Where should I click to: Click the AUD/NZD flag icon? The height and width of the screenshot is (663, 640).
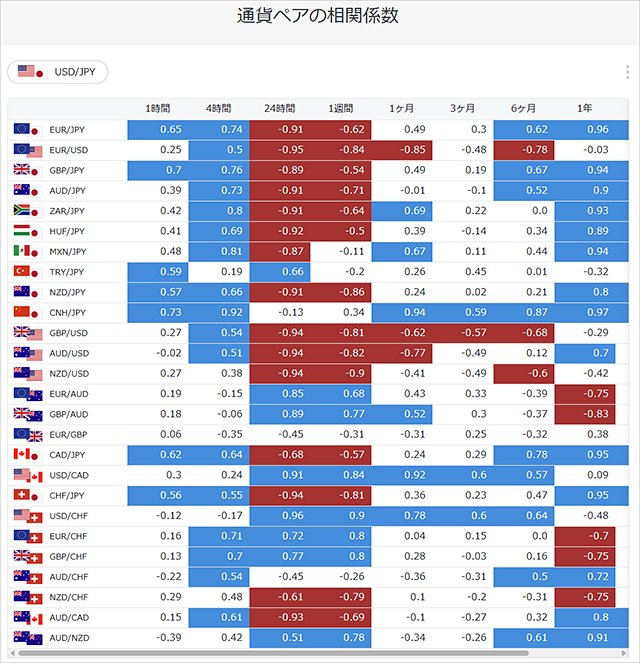pos(28,638)
